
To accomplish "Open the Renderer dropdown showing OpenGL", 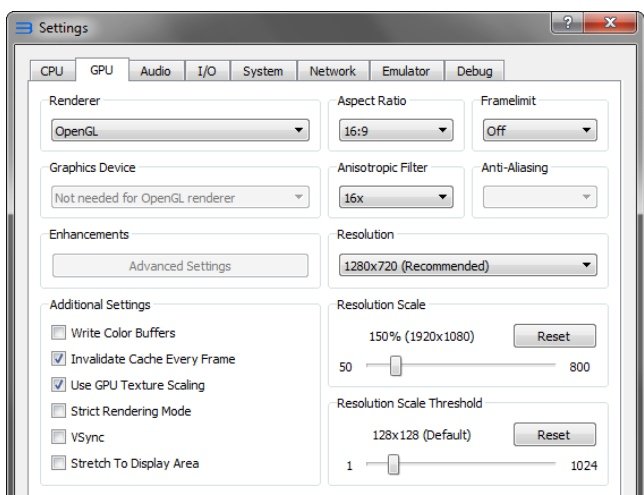I will click(180, 130).
